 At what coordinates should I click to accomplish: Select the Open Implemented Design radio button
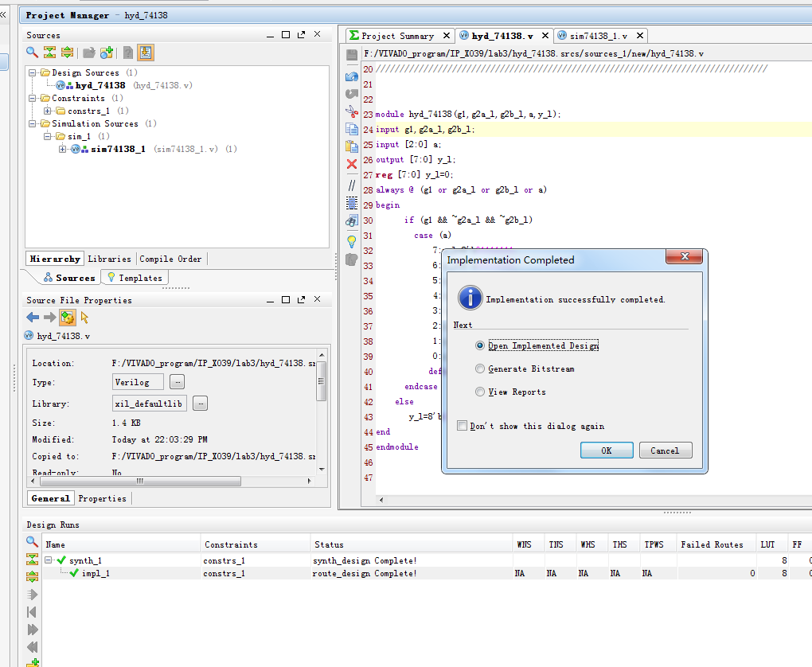[x=479, y=345]
